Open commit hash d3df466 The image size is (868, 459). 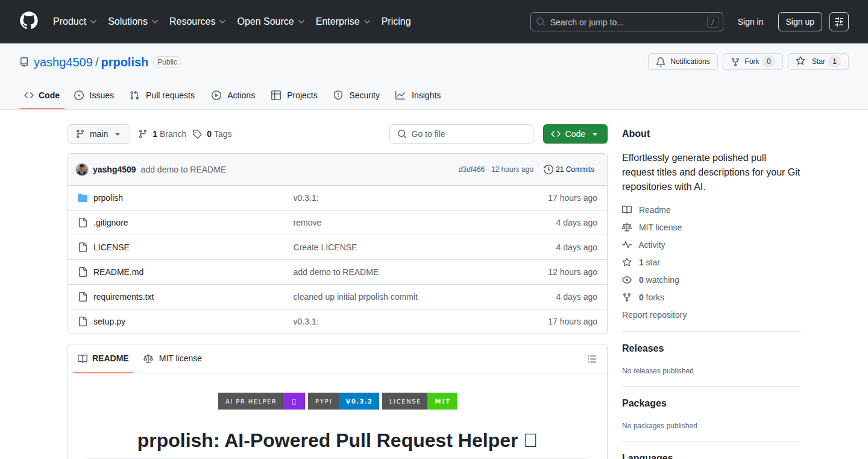tap(471, 169)
